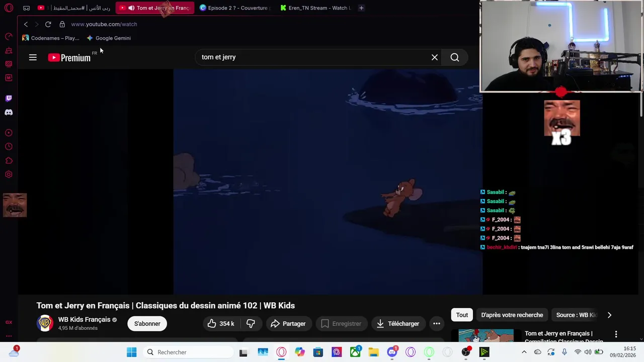This screenshot has width=644, height=362.
Task: Click the address bar www.youtube.com/watch
Action: [104, 24]
